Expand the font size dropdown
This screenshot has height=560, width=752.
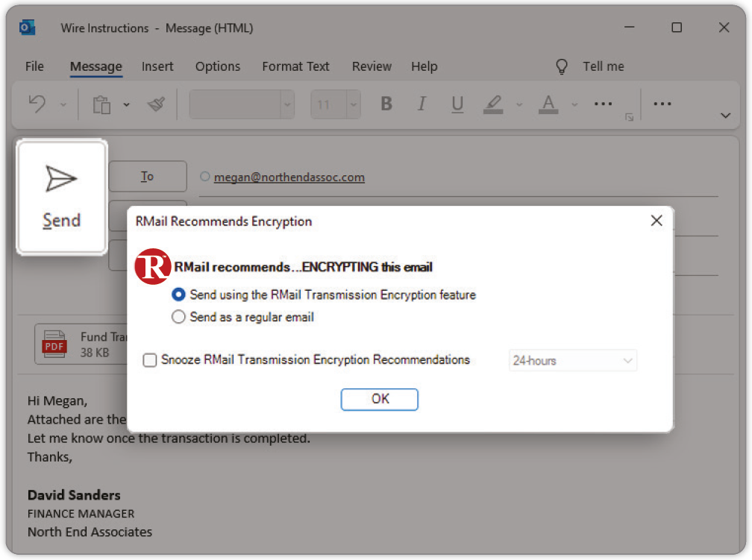pyautogui.click(x=354, y=104)
